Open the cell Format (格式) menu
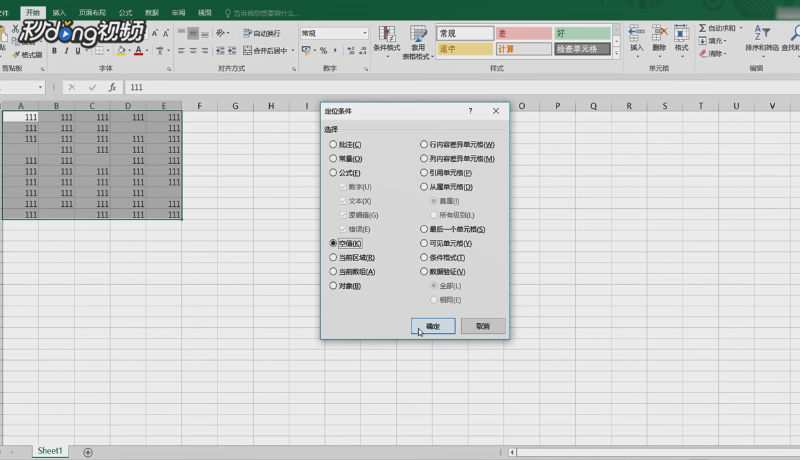Screen dimensions: 800x460 682,40
